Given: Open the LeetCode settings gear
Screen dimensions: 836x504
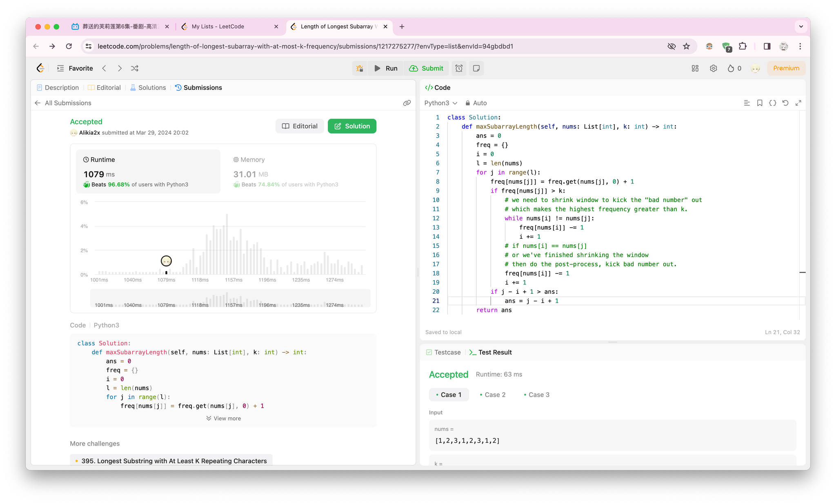Looking at the screenshot, I should 713,68.
